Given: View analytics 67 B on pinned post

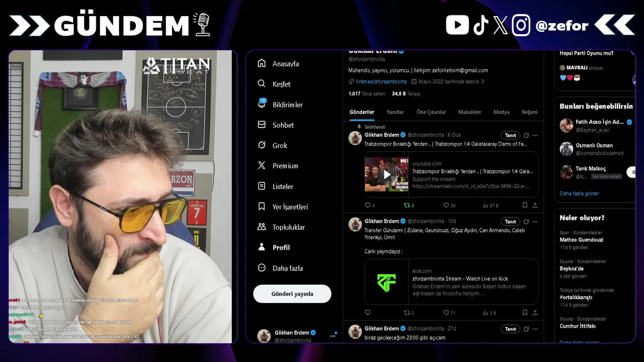Looking at the screenshot, I should tap(491, 205).
